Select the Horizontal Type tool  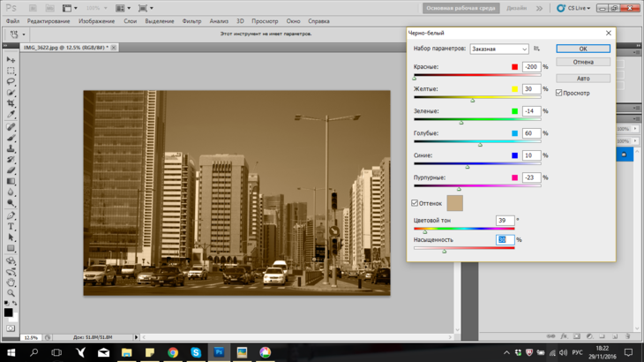coord(11,226)
